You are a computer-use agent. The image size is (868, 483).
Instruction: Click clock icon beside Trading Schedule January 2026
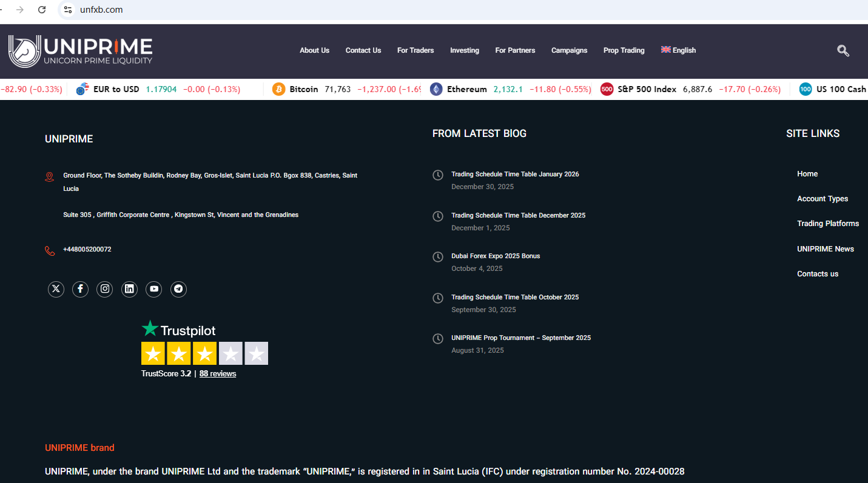point(438,175)
